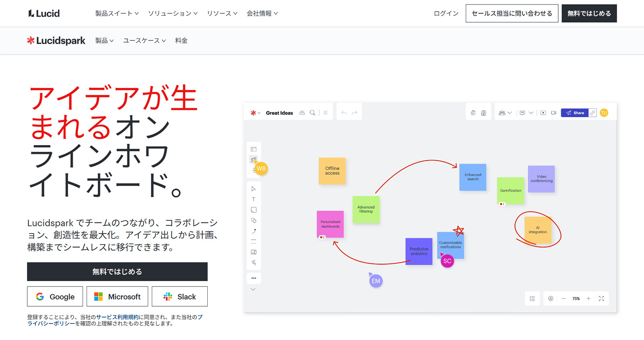This screenshot has width=644, height=340.
Task: Select the orange Offline access sticky note
Action: point(332,171)
